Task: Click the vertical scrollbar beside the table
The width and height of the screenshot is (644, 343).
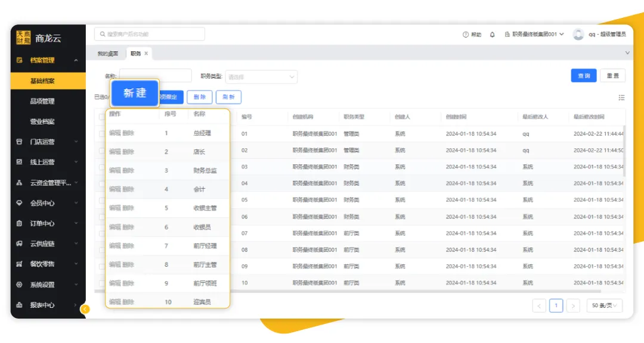Action: 624,151
